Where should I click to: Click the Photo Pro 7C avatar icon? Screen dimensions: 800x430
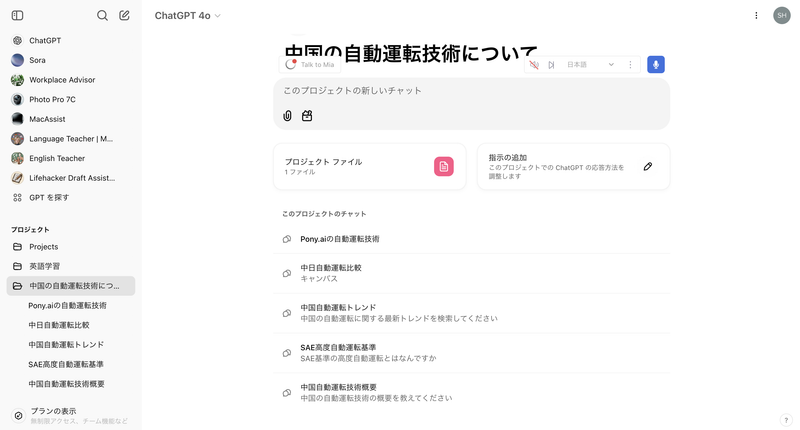17,99
